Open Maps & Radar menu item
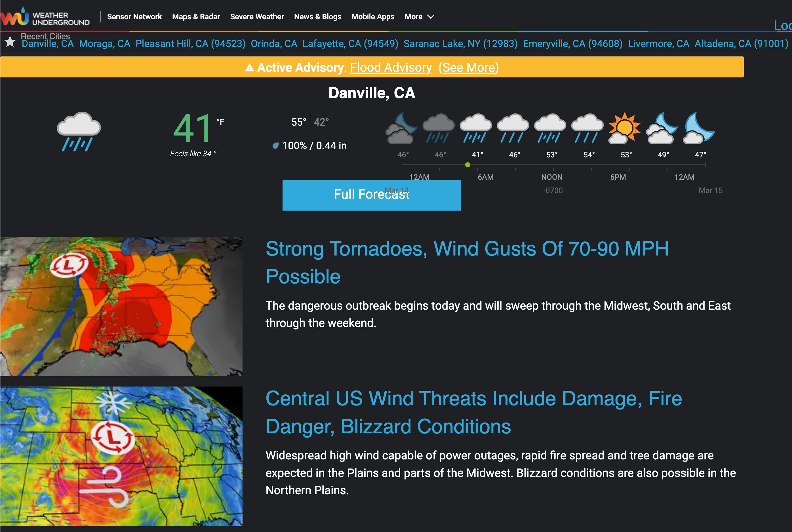Image resolution: width=792 pixels, height=532 pixels. 196,17
